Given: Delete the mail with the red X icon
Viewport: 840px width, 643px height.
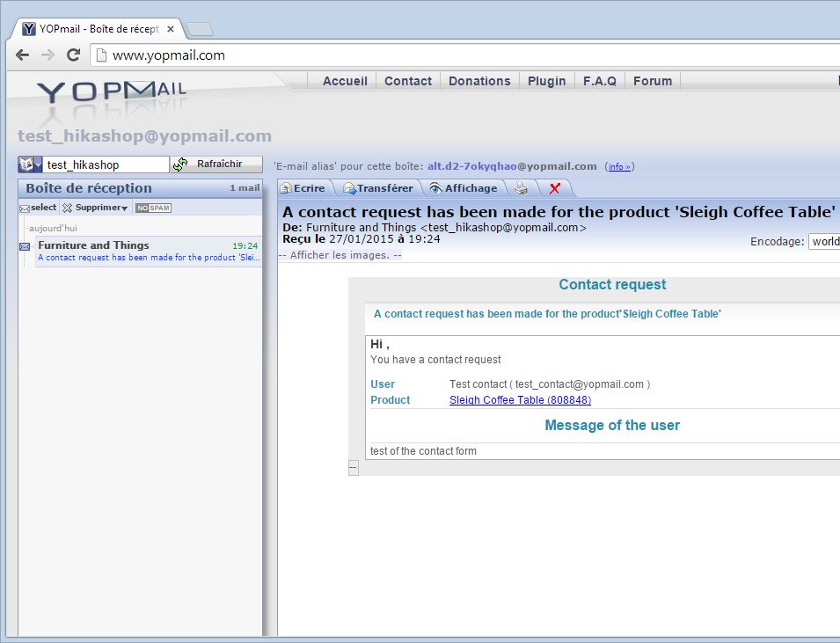Looking at the screenshot, I should pos(555,188).
